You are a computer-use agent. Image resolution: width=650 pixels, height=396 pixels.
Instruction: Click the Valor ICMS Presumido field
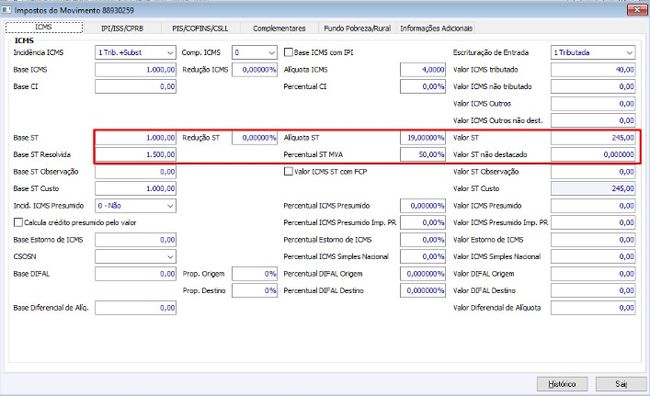593,206
